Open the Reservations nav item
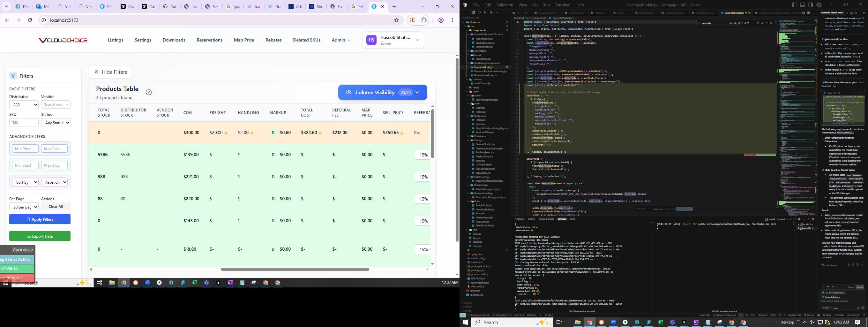 (x=210, y=40)
